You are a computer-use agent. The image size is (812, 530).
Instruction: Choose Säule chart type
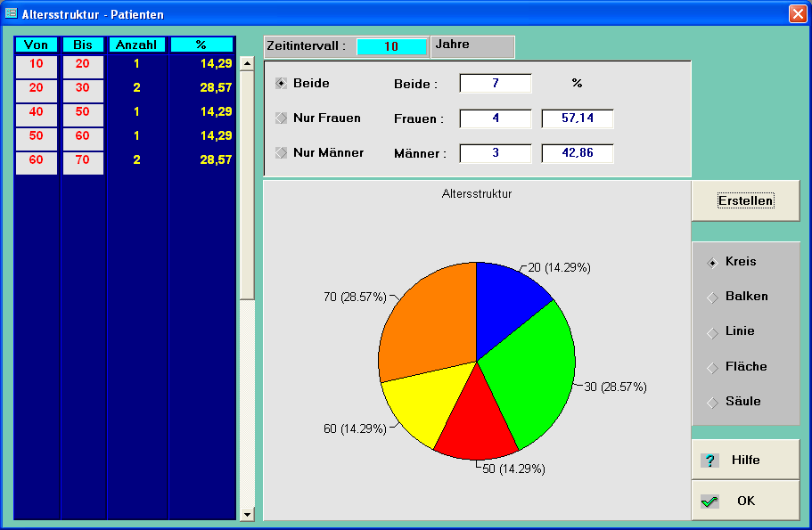click(712, 402)
